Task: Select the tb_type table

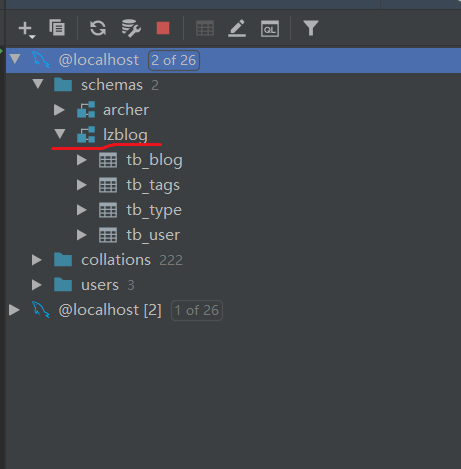Action: tap(154, 210)
